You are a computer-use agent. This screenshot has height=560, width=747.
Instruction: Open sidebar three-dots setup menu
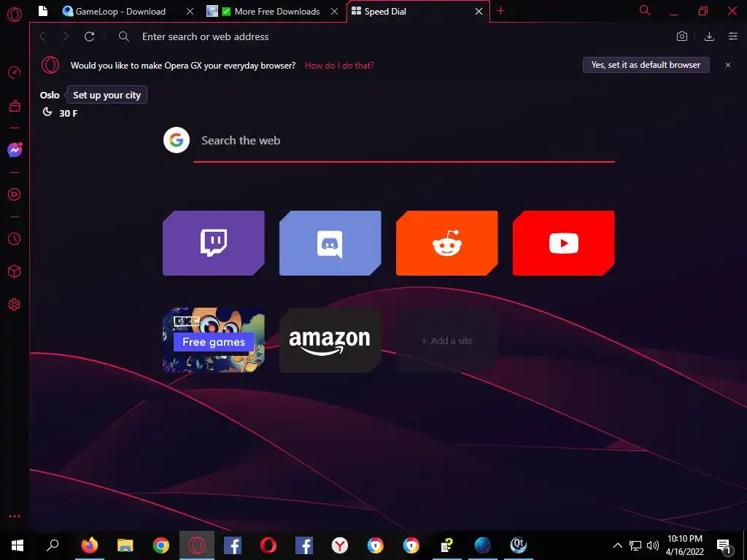[15, 516]
